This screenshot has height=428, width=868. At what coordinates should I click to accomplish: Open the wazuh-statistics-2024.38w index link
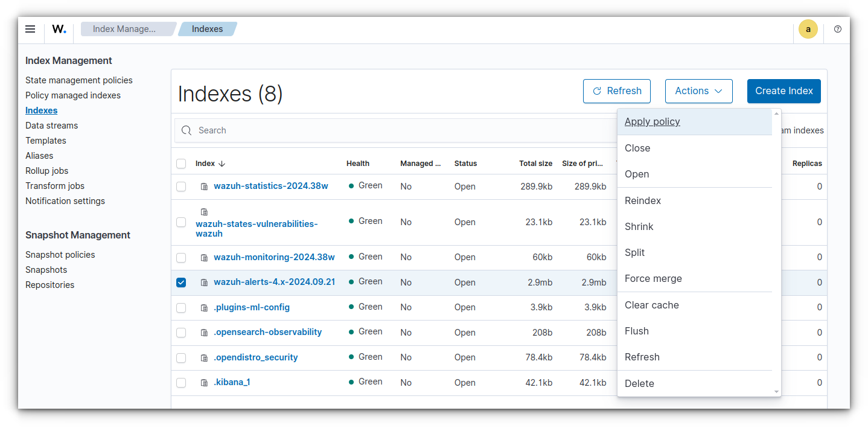(271, 186)
